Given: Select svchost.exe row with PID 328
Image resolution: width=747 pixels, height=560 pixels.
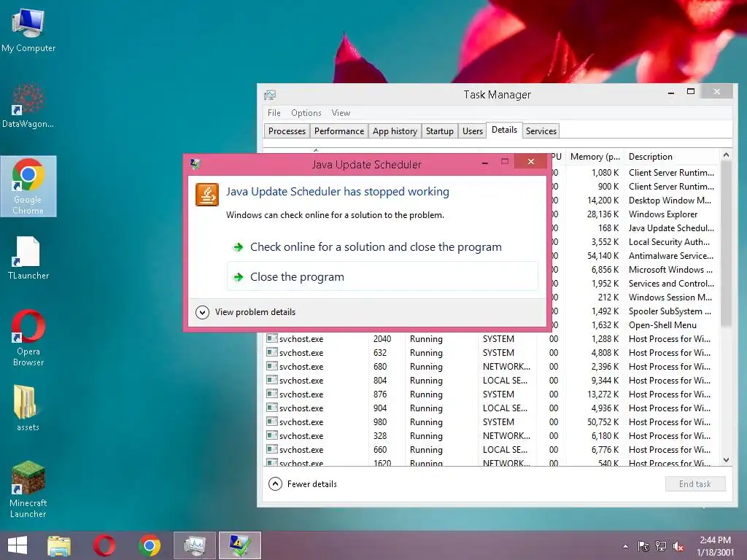Looking at the screenshot, I should 492,436.
